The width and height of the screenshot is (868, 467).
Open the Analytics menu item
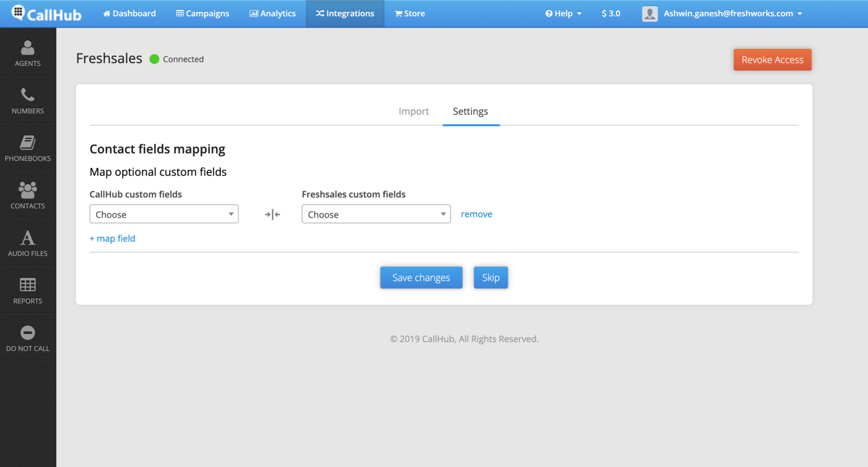point(272,14)
